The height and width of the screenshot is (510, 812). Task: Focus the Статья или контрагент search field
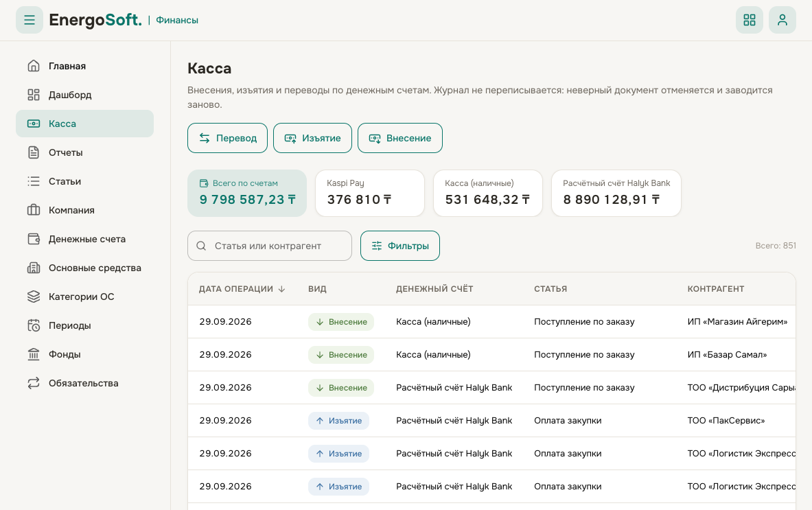tap(270, 246)
